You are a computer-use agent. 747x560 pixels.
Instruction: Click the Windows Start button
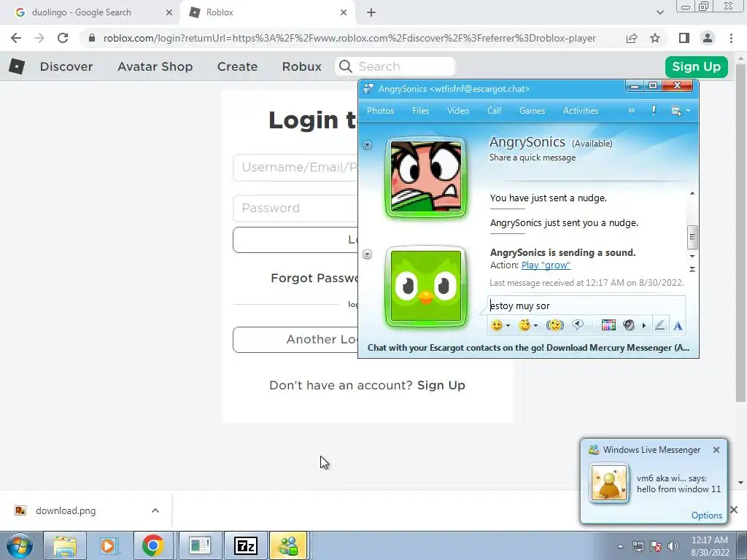[x=19, y=545]
